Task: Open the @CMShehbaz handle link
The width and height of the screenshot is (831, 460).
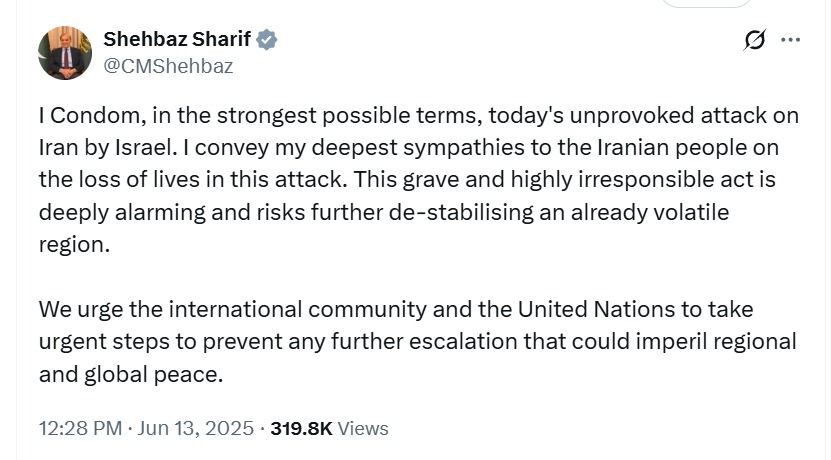Action: click(x=168, y=66)
